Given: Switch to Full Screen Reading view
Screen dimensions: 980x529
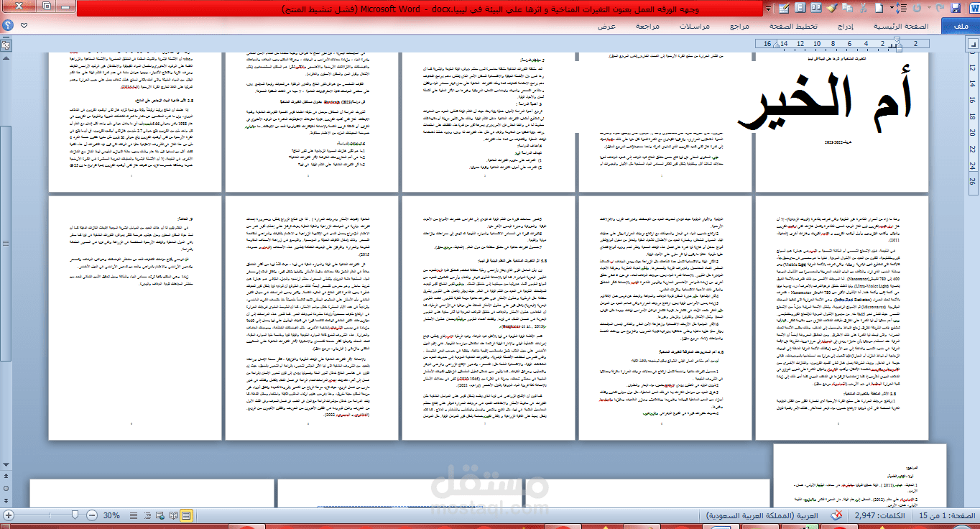Looking at the screenshot, I should click(173, 515).
